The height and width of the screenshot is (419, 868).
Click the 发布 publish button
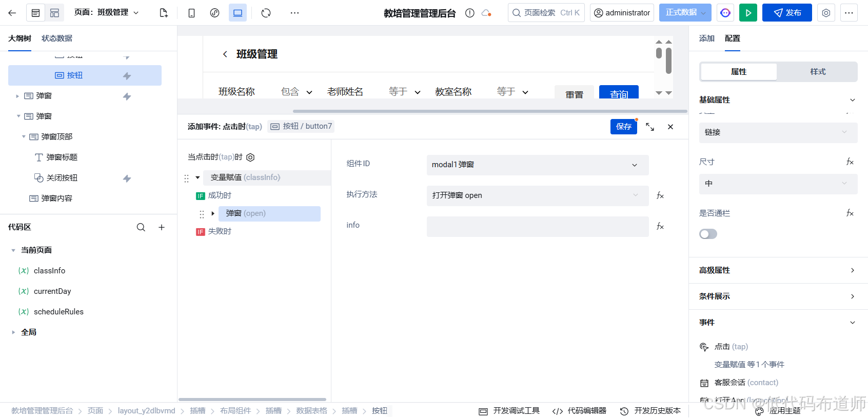click(787, 13)
